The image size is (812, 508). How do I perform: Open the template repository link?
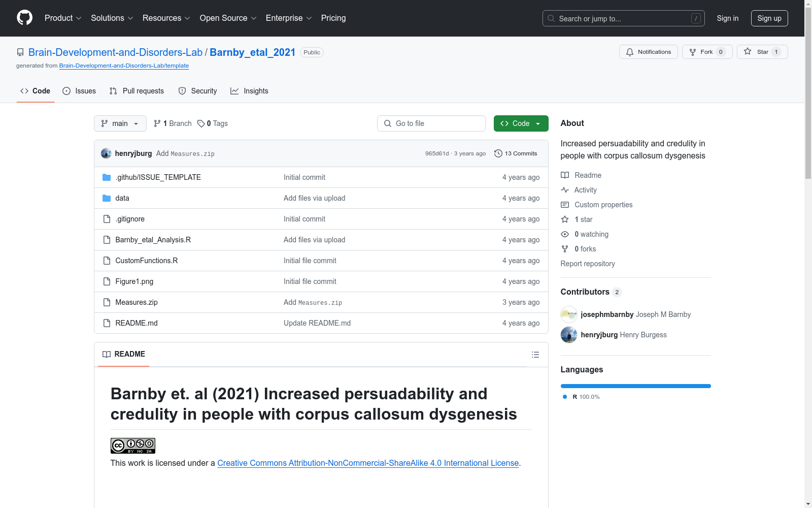point(124,66)
